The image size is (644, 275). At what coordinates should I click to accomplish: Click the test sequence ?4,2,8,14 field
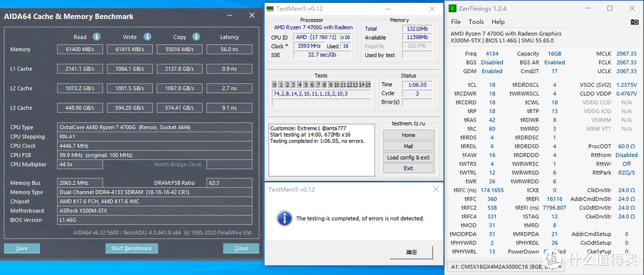pyautogui.click(x=321, y=94)
